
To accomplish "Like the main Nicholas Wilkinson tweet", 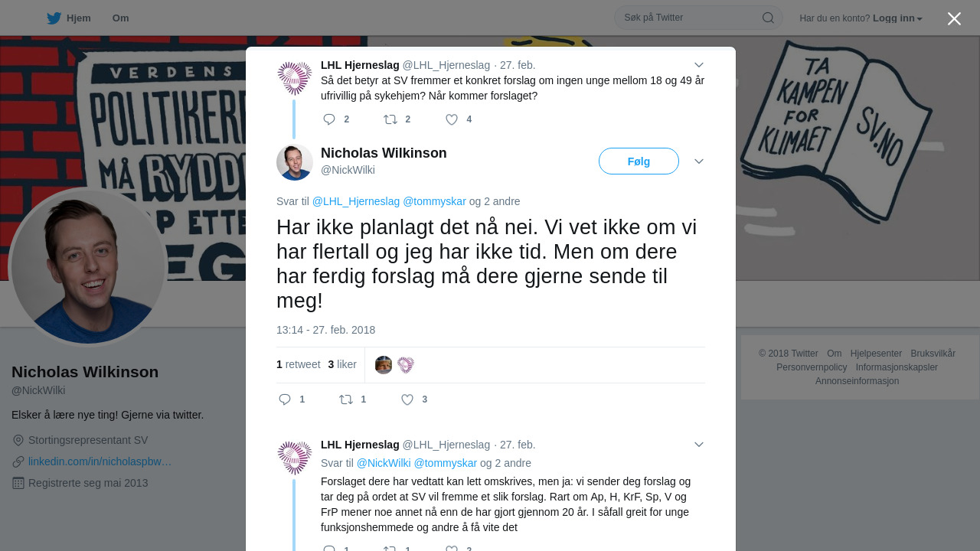I will 407,399.
